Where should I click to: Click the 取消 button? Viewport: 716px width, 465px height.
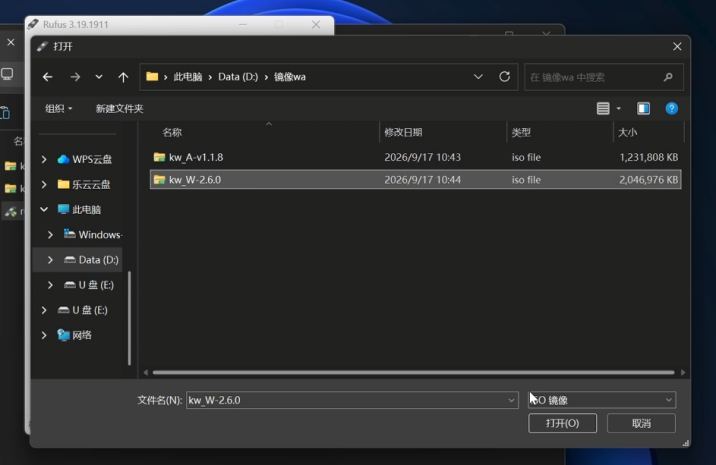coord(641,423)
